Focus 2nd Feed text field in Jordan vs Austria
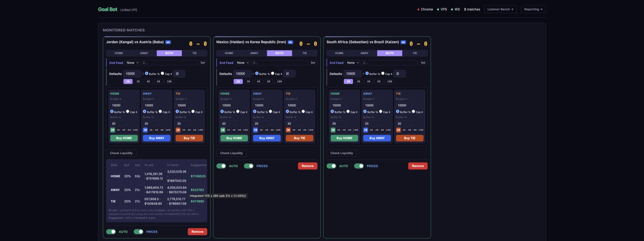 (169, 63)
